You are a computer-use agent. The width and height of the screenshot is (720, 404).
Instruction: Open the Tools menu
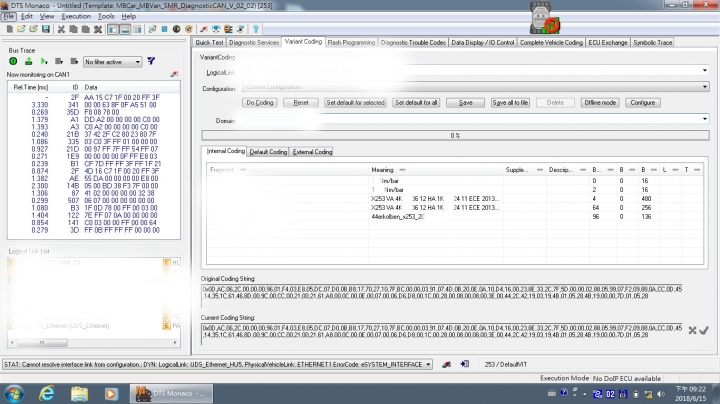pos(106,17)
